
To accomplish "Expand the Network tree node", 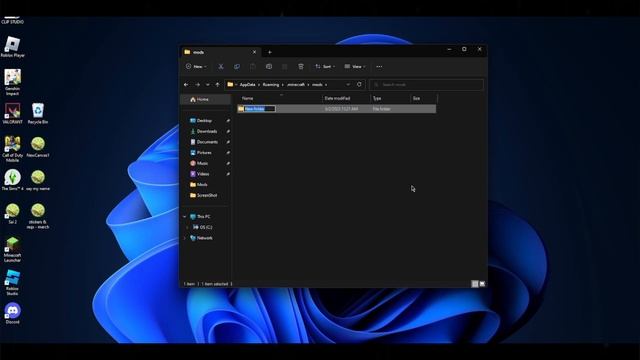I will point(184,238).
